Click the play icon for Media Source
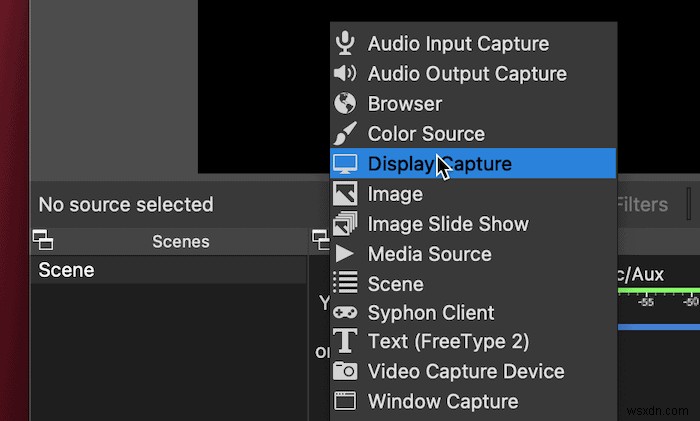 point(345,253)
